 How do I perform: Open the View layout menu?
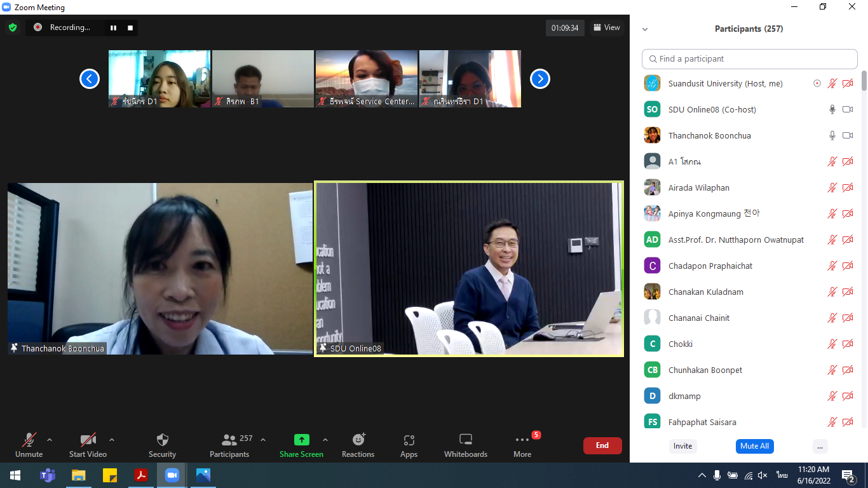coord(606,27)
